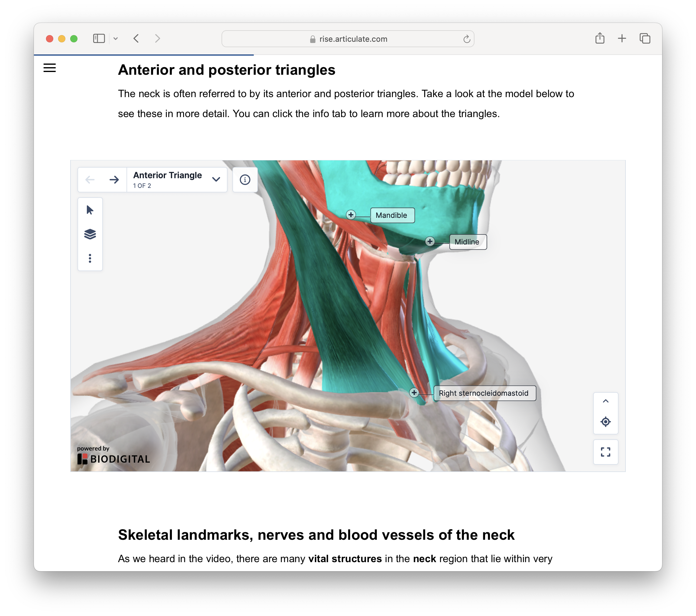The height and width of the screenshot is (616, 696).
Task: Go to next chapter with right arrow
Action: click(x=114, y=179)
